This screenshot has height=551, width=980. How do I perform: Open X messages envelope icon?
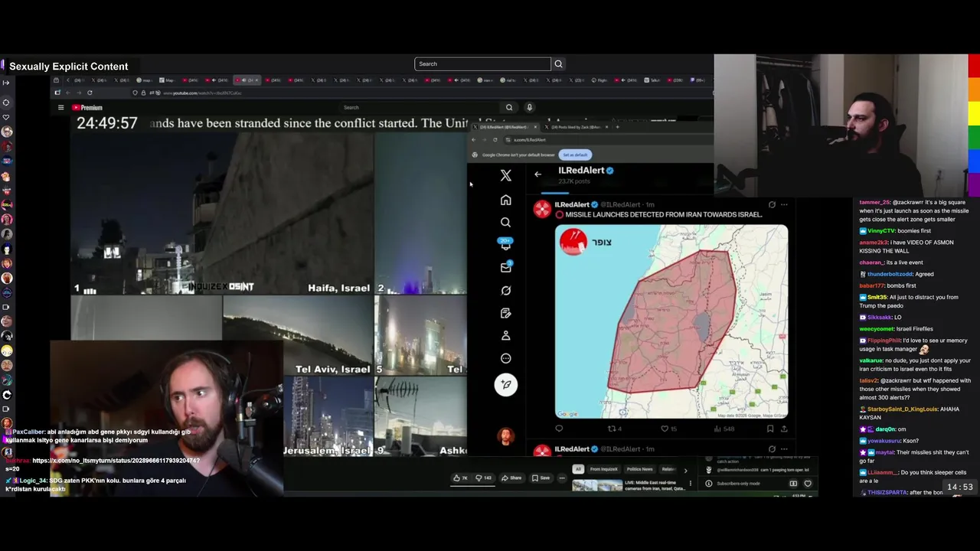pos(505,267)
